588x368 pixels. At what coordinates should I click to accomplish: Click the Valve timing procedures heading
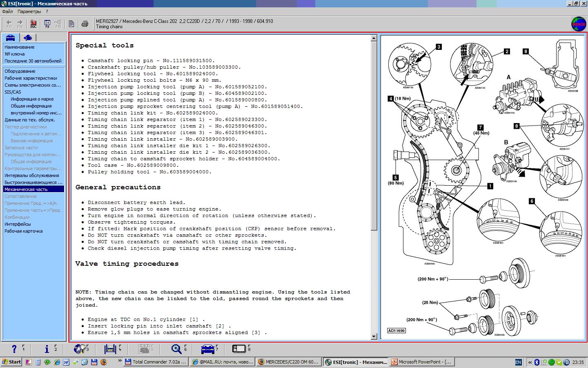coord(127,264)
